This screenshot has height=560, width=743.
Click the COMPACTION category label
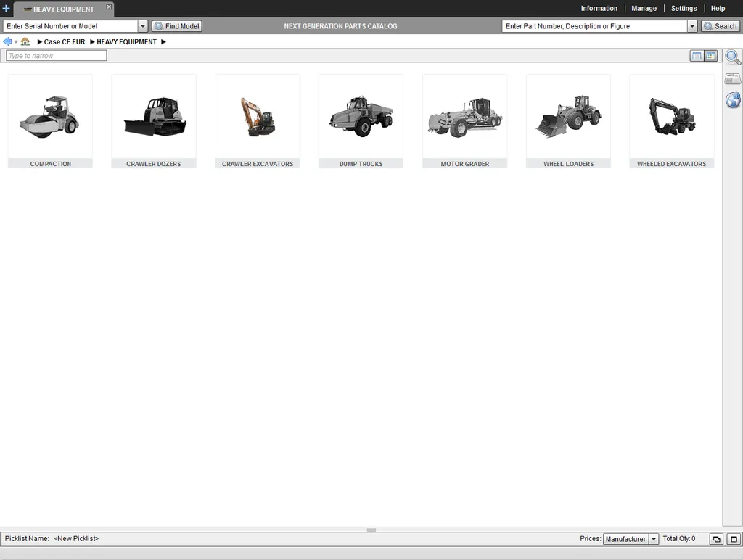50,164
